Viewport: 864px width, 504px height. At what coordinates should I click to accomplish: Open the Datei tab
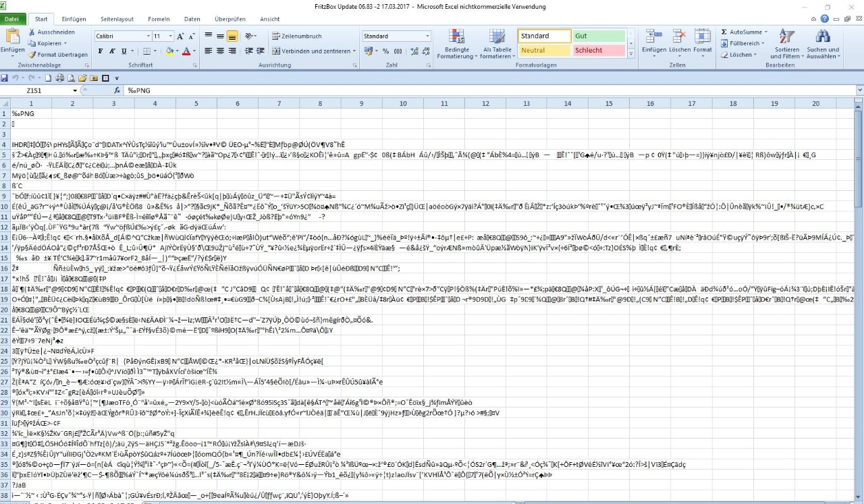[x=11, y=19]
